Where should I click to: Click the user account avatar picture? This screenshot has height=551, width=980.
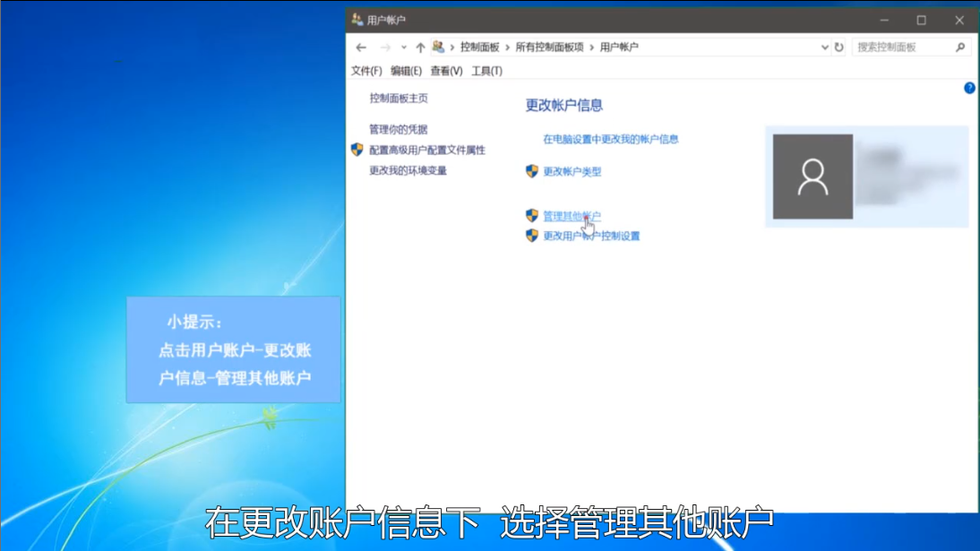pyautogui.click(x=812, y=176)
